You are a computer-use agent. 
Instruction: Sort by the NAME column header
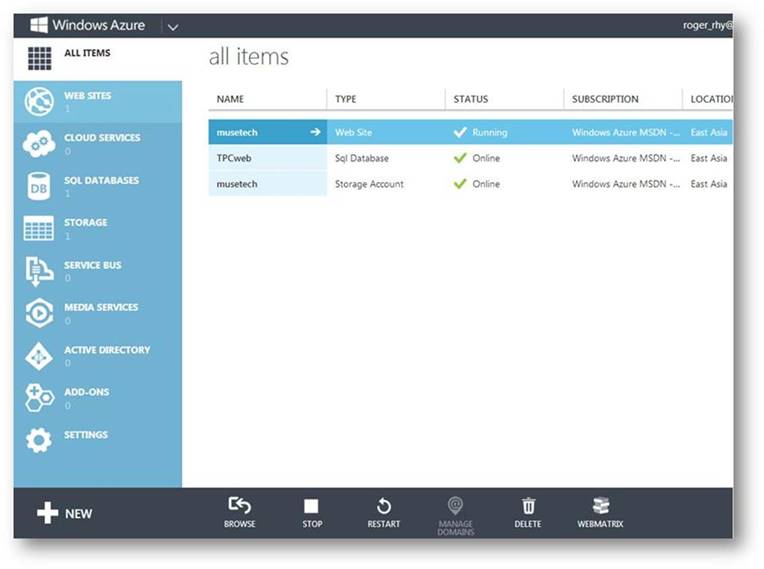tap(230, 99)
